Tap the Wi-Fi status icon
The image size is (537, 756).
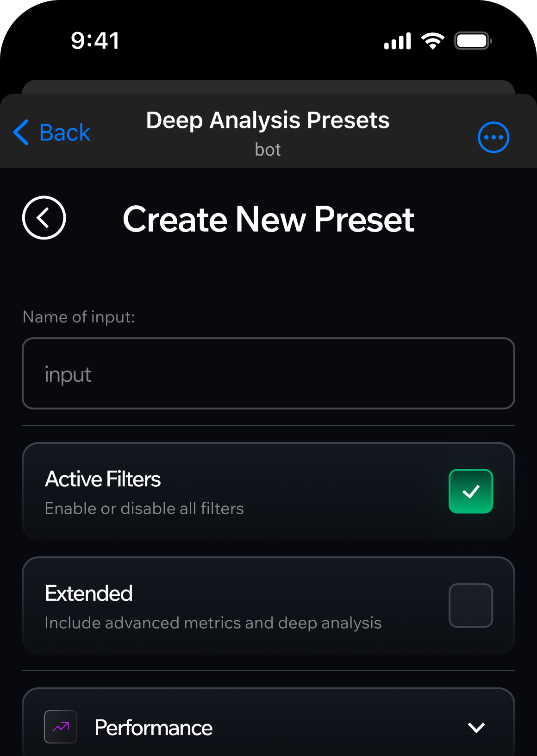[x=432, y=41]
